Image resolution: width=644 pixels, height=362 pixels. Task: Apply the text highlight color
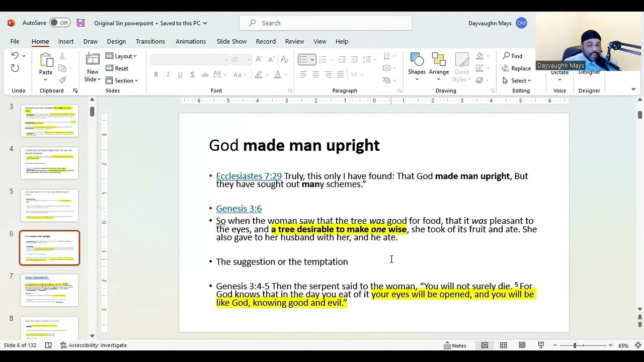[x=258, y=74]
